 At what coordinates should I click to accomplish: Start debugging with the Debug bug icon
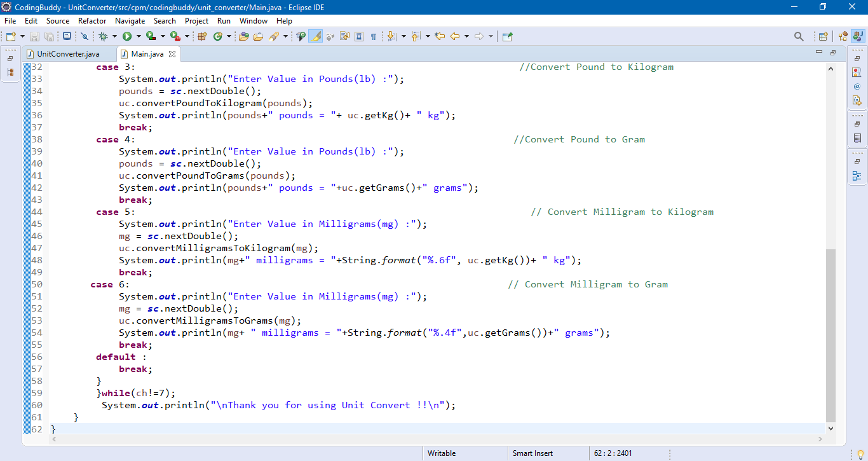pyautogui.click(x=104, y=36)
